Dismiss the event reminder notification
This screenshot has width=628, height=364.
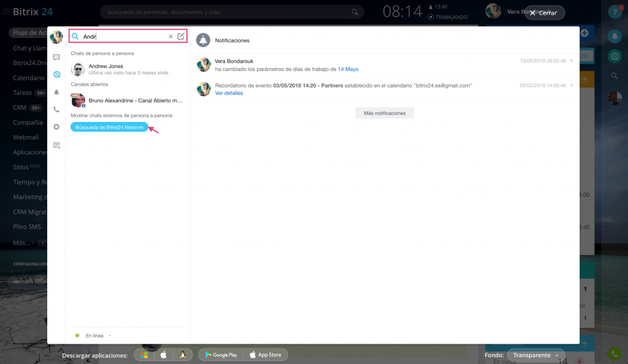572,85
